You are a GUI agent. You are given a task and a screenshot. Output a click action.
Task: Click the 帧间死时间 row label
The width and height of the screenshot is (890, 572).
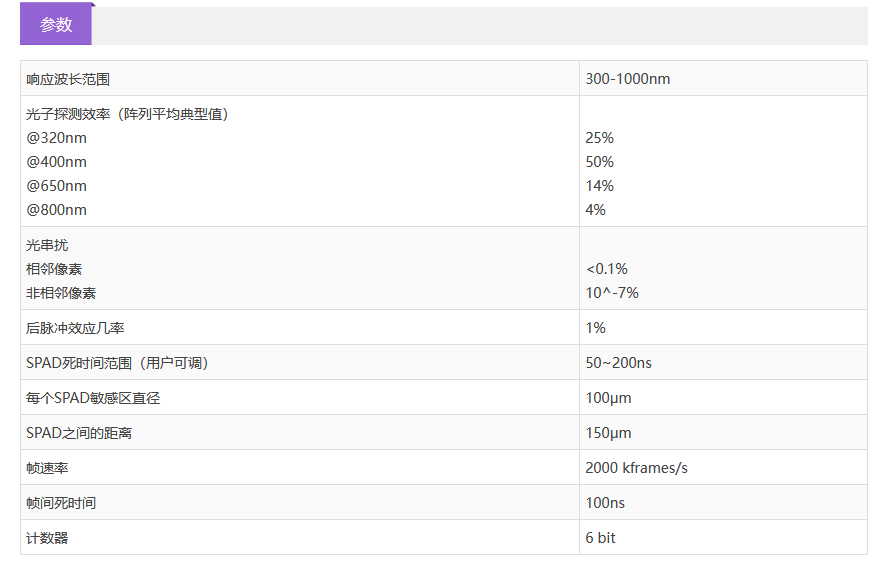click(61, 503)
